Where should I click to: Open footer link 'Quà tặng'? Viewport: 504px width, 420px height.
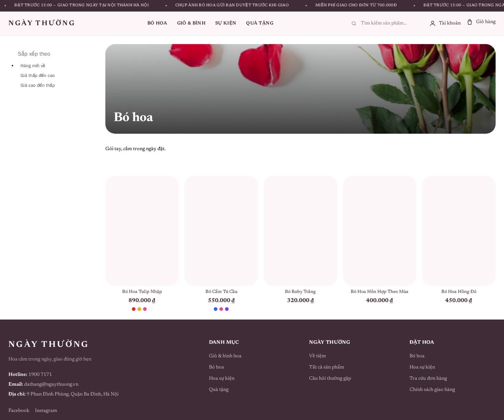click(219, 389)
